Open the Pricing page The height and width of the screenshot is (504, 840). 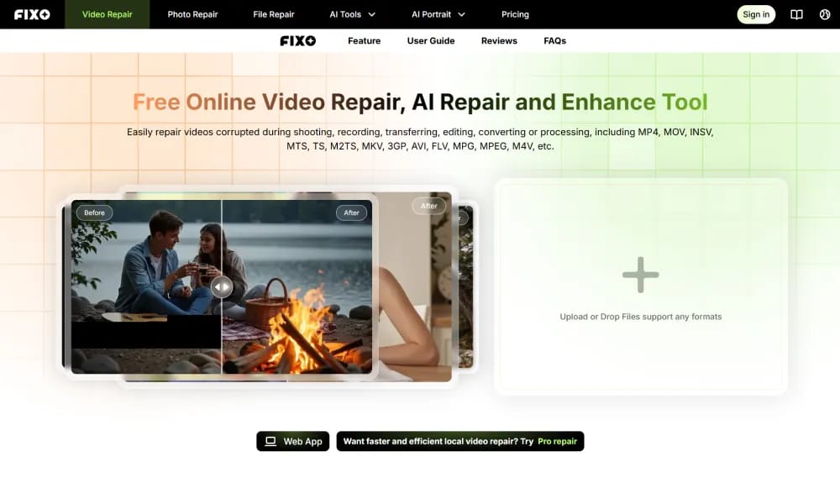[x=515, y=14]
